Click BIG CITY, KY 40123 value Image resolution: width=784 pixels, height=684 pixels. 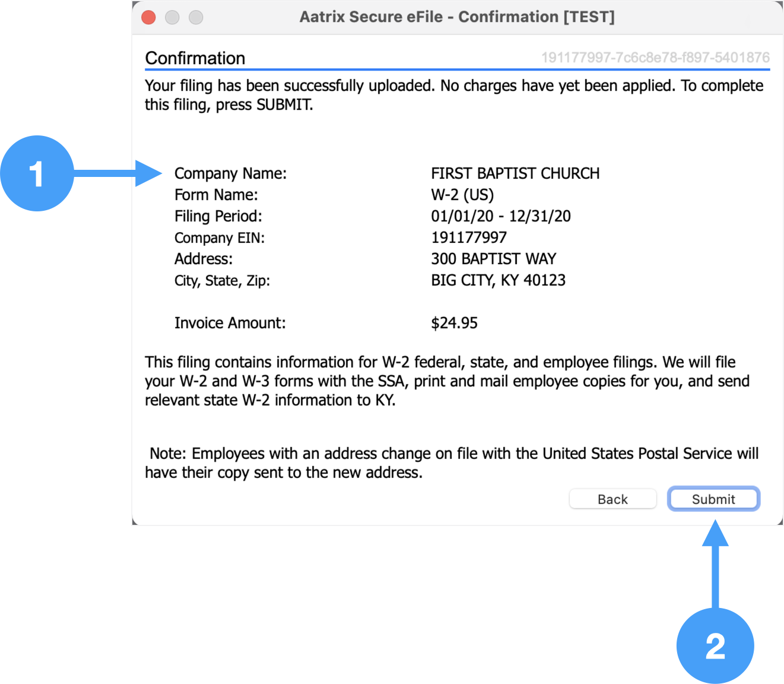[x=498, y=280]
